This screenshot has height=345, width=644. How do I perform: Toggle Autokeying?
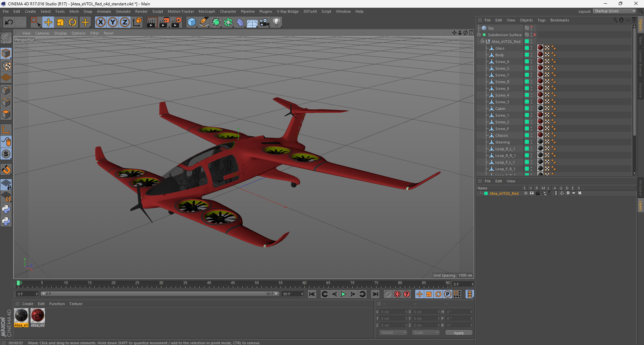pyautogui.click(x=397, y=294)
